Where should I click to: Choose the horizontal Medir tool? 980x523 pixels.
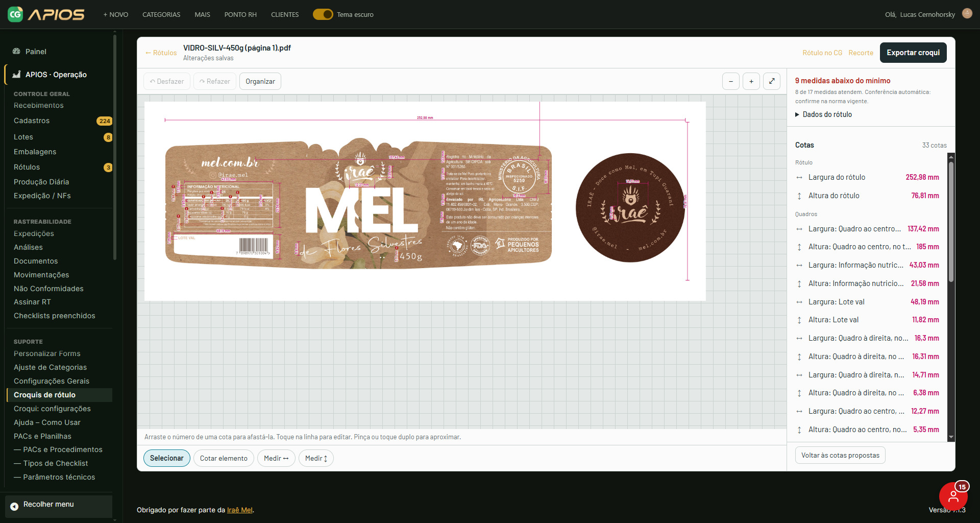[x=276, y=458]
